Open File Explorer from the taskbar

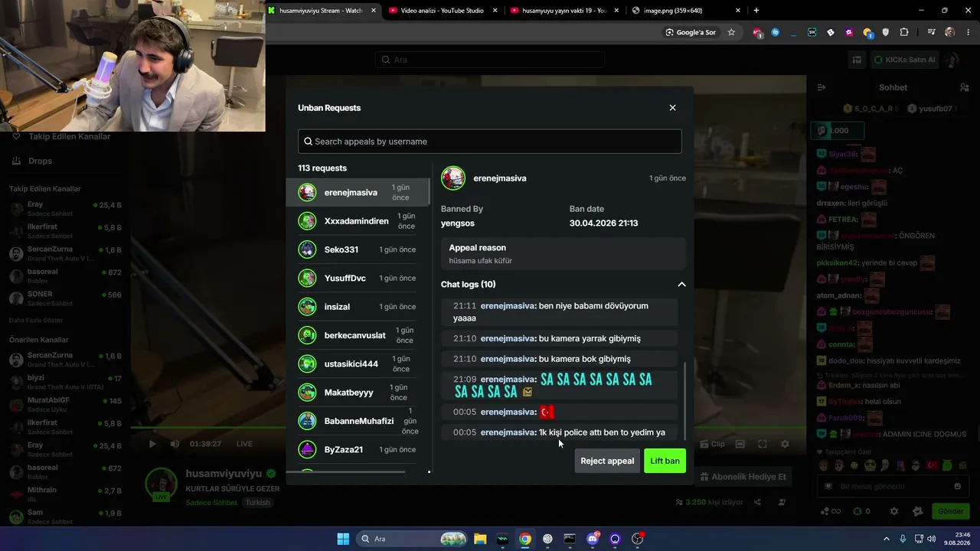pos(480,539)
